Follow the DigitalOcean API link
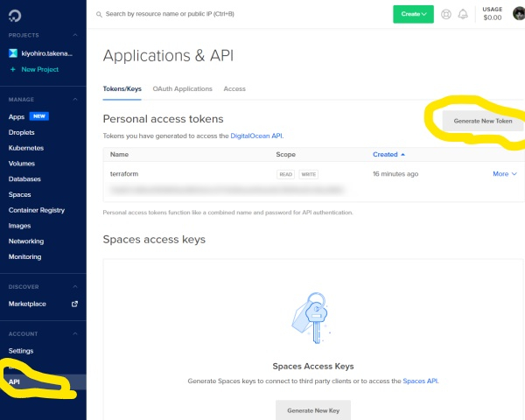This screenshot has height=420, width=525. (x=256, y=136)
